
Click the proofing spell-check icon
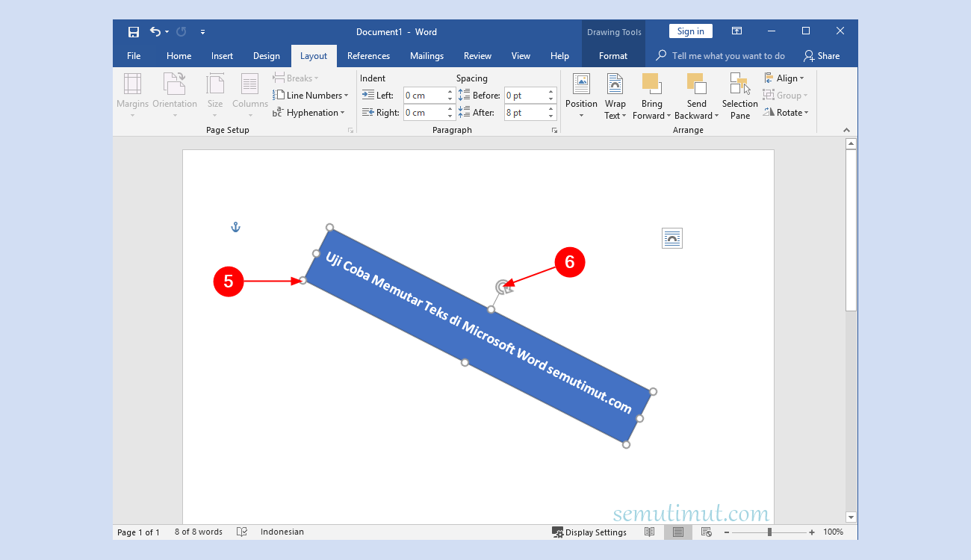(x=242, y=532)
